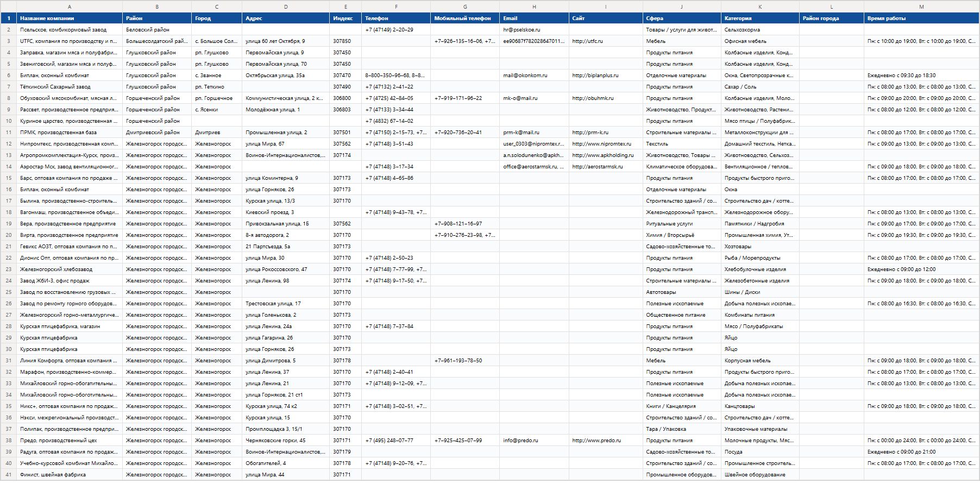The height and width of the screenshot is (490, 980).
Task: Select the category cell 'Швейное оборудование'
Action: (x=760, y=475)
